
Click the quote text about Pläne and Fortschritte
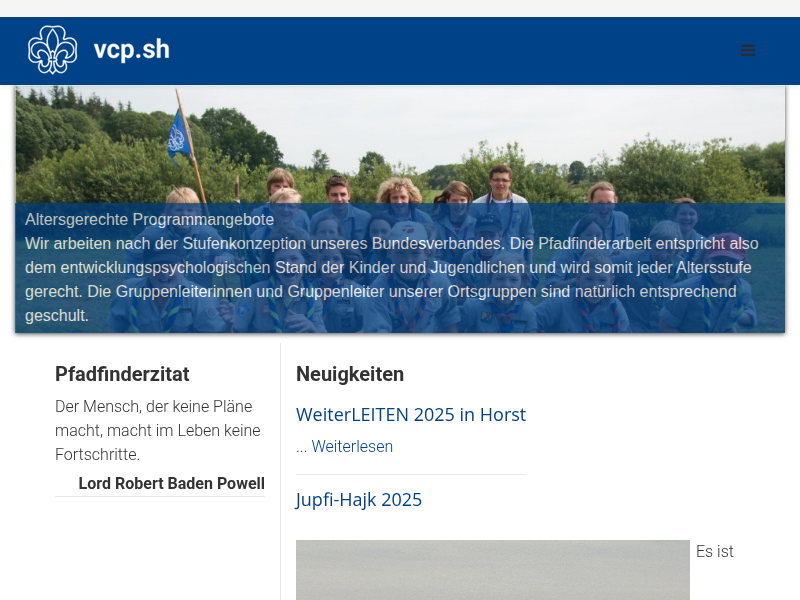157,430
